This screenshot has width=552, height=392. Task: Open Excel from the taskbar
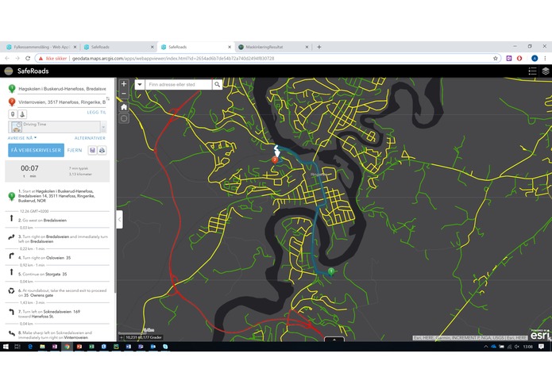pyautogui.click(x=91, y=347)
